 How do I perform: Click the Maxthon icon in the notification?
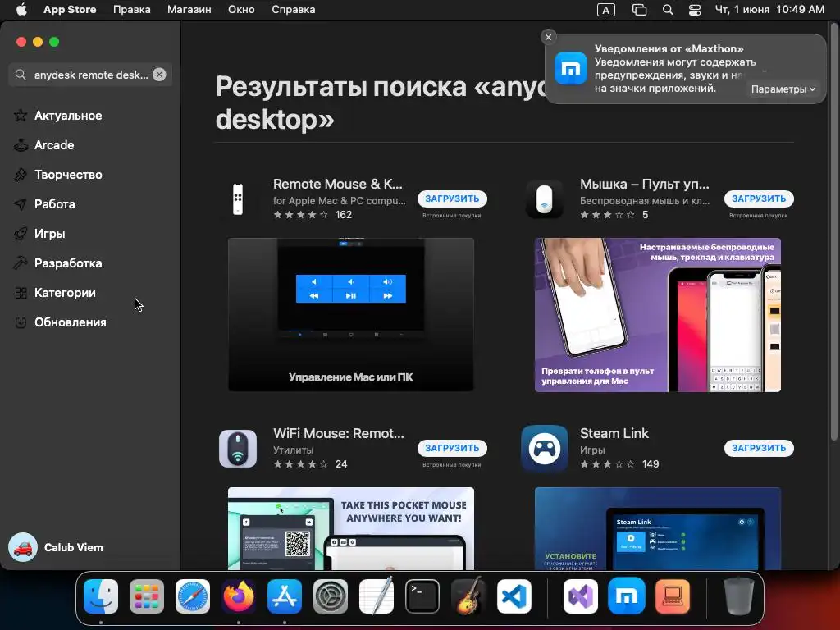tap(571, 69)
